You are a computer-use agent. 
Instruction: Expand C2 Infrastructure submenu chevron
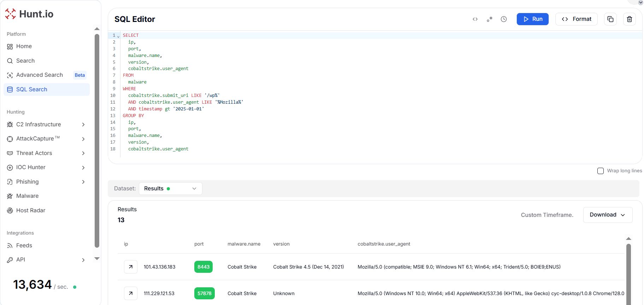(x=83, y=125)
